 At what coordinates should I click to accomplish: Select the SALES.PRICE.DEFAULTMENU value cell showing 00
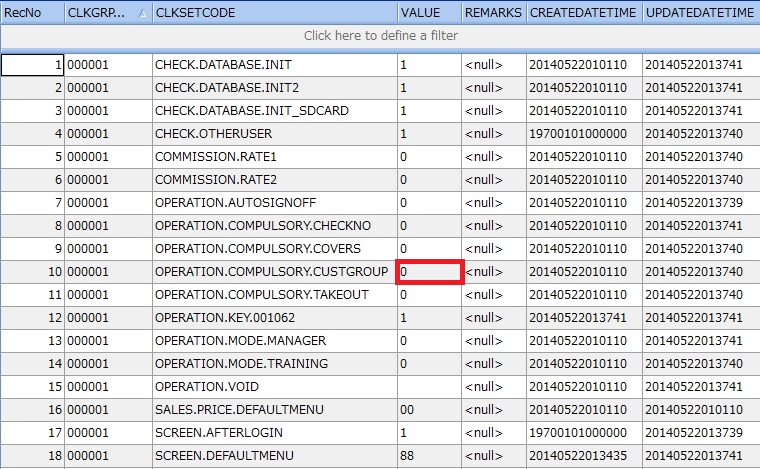[x=429, y=410]
